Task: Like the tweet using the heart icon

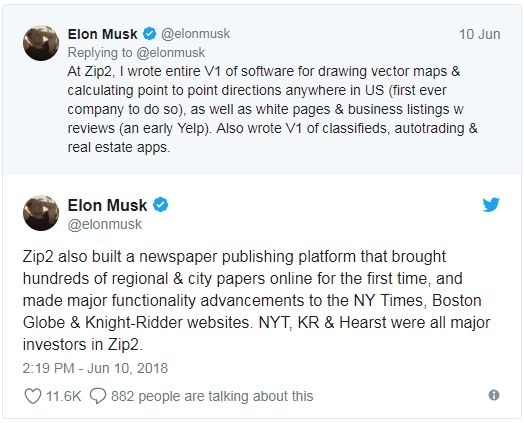Action: point(33,396)
